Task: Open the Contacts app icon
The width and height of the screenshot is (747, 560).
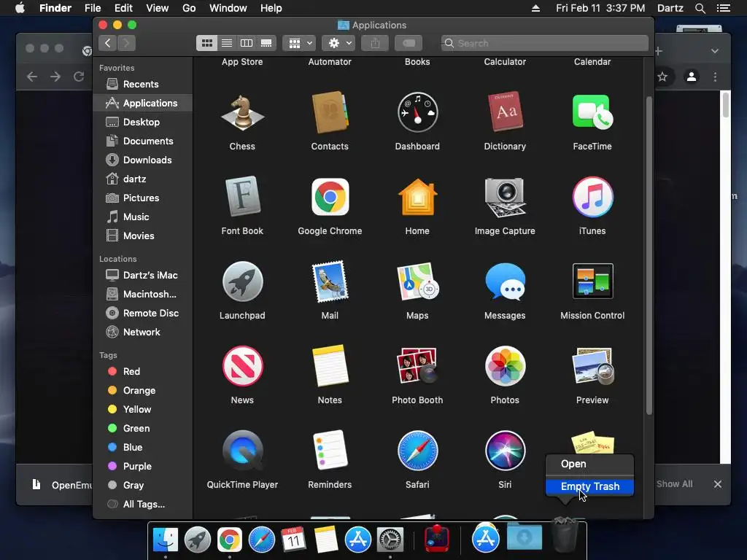Action: [x=330, y=113]
